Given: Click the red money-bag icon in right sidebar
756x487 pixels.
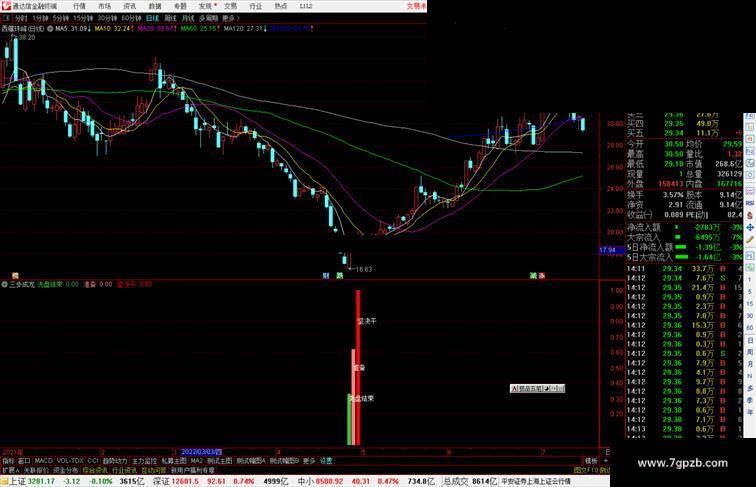Looking at the screenshot, I should point(750,215).
